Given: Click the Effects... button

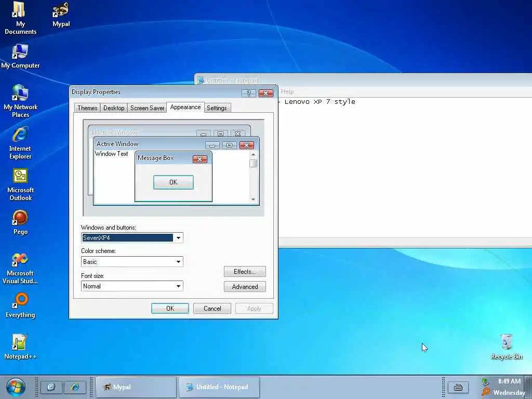Looking at the screenshot, I should click(x=245, y=272).
